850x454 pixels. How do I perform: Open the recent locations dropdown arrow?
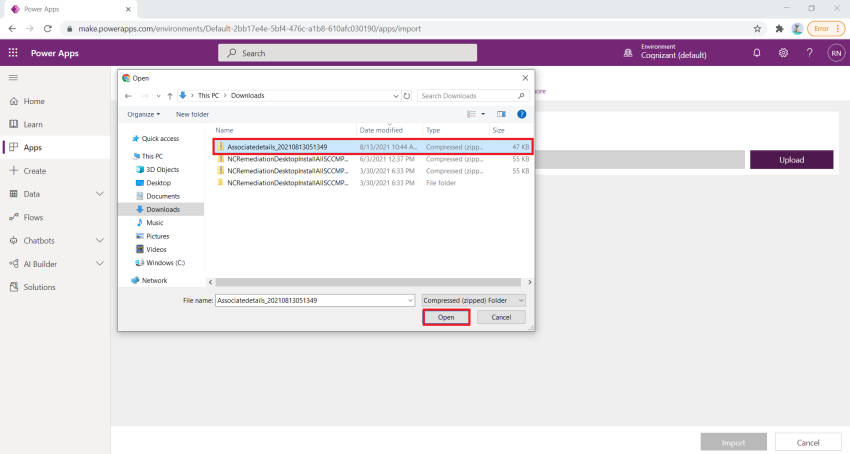pos(158,96)
